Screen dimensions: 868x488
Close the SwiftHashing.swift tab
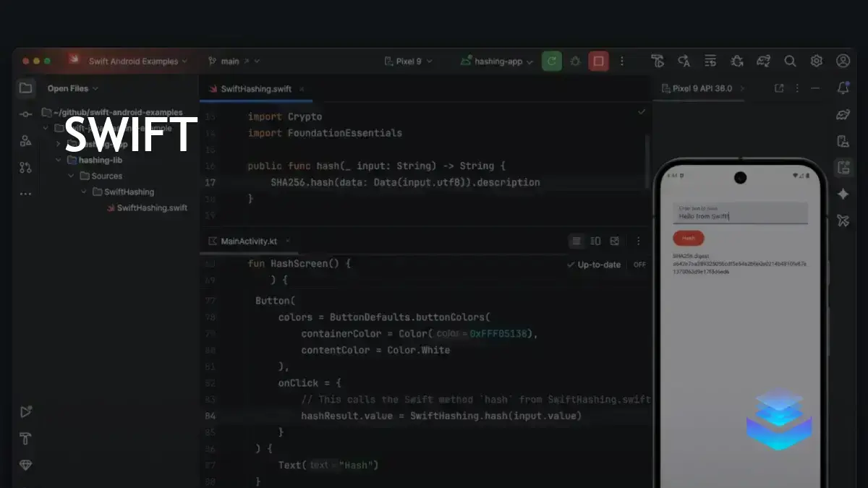pos(302,89)
